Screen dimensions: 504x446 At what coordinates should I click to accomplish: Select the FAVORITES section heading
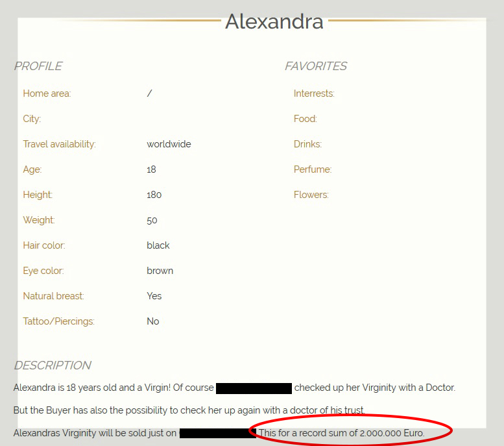coord(316,66)
